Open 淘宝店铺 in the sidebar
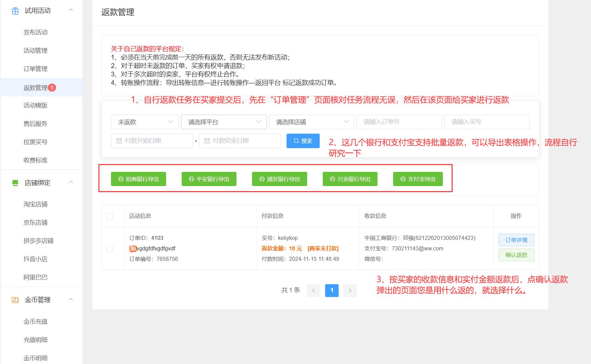 [36, 204]
